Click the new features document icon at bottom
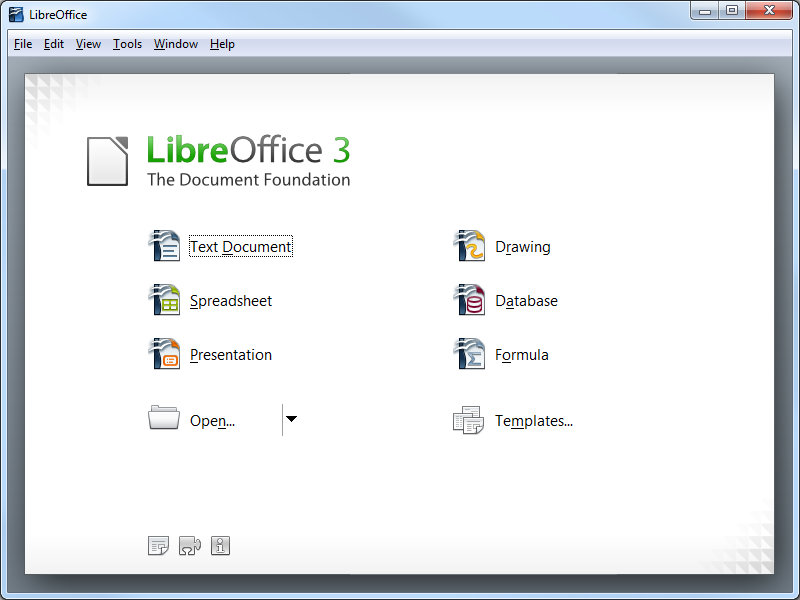This screenshot has height=600, width=800. point(158,546)
